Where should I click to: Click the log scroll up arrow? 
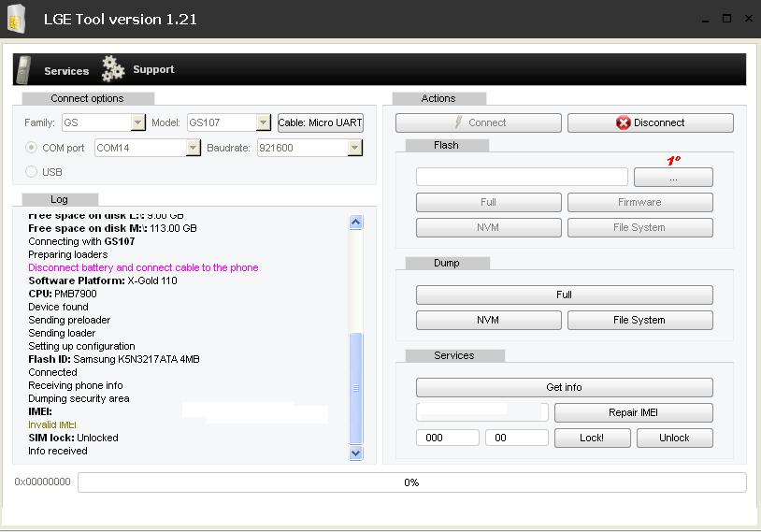click(356, 223)
